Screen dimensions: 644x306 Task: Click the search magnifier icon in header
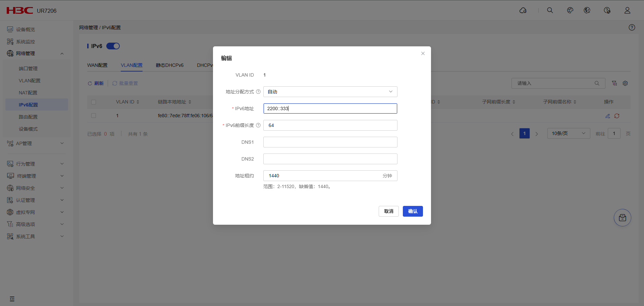(x=550, y=10)
